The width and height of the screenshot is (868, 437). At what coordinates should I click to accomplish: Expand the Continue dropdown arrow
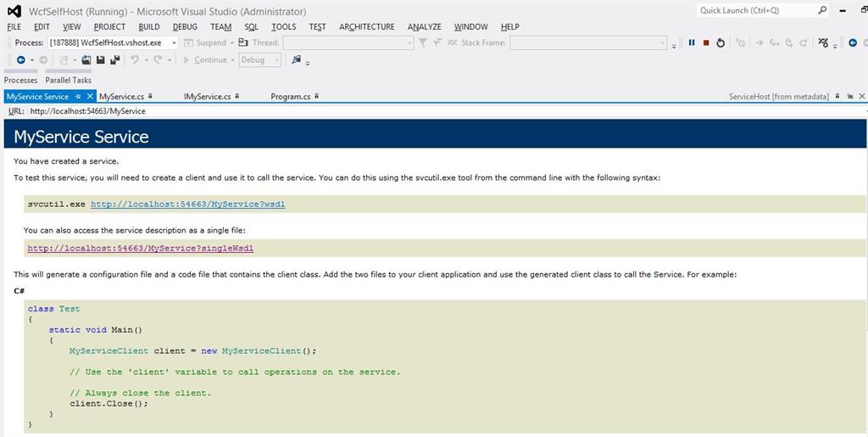click(x=232, y=59)
